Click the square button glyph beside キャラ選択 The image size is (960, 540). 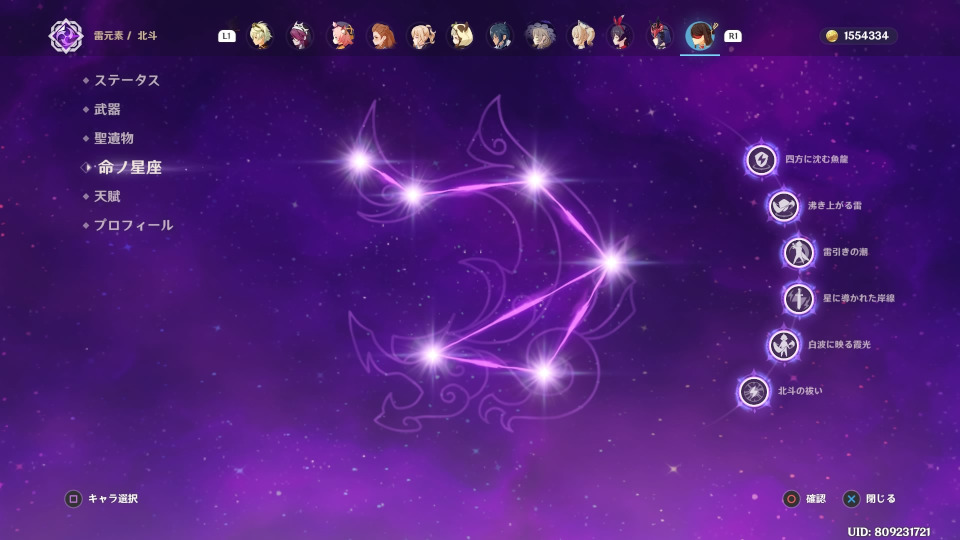click(73, 499)
